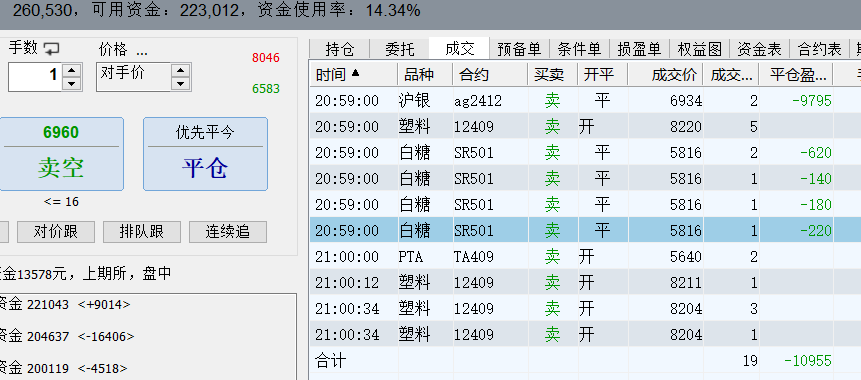This screenshot has width=861, height=380.
Task: Click the green lower limit price 6583
Action: click(266, 88)
